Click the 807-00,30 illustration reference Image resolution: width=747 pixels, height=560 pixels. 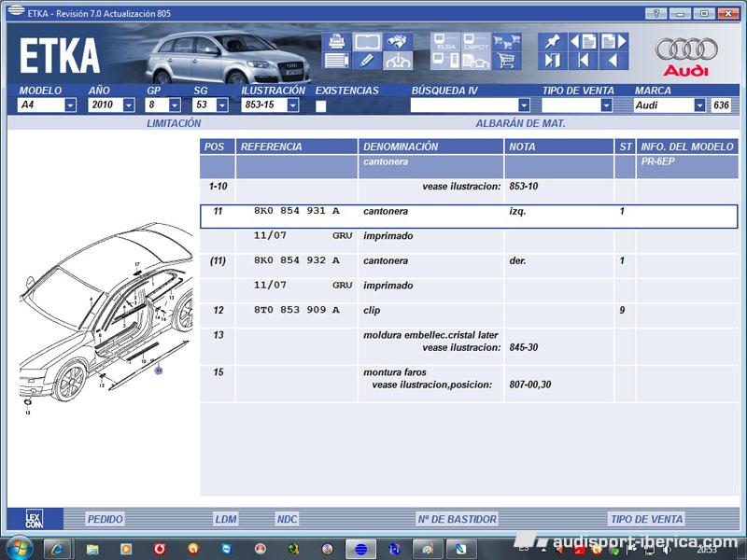[530, 385]
